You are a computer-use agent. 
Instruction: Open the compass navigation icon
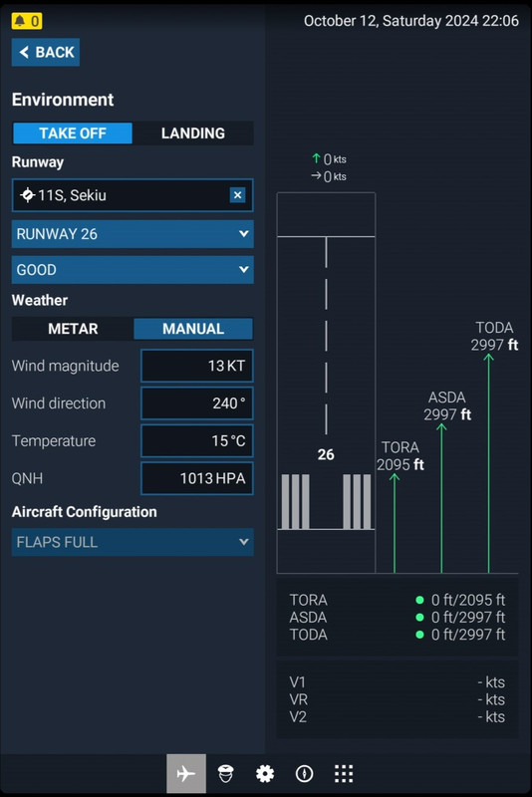[305, 774]
